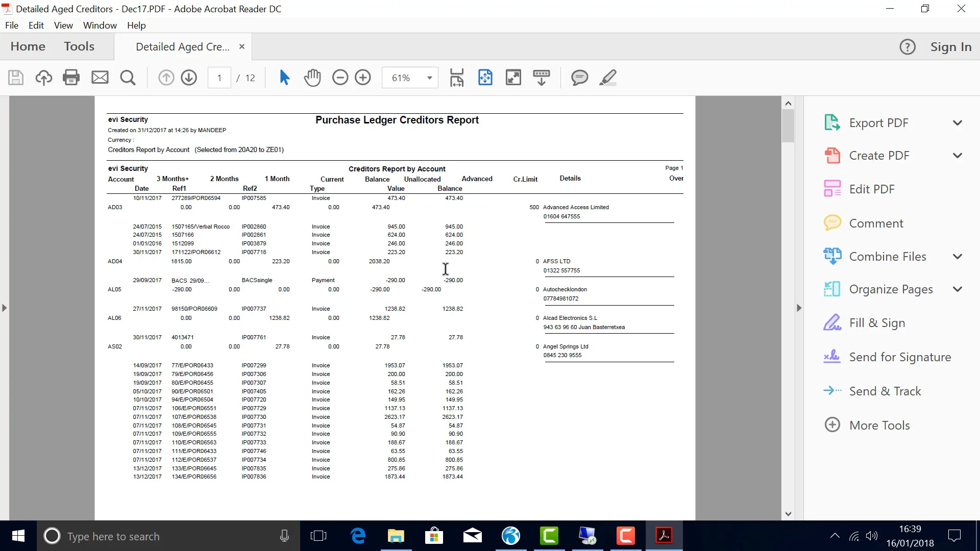Switch to the Home tab
The height and width of the screenshot is (551, 980).
28,46
